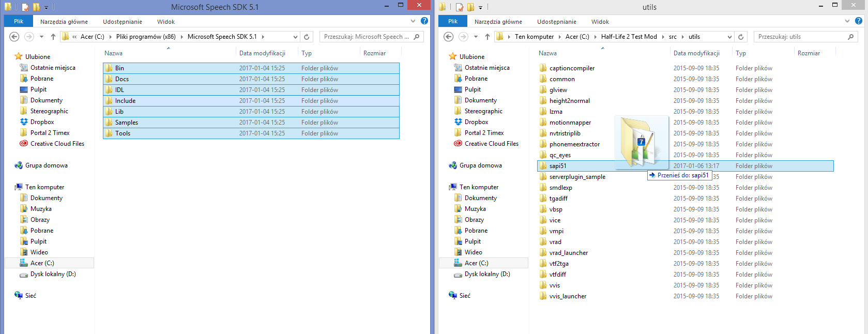Click Acer (C:) breadcrumb in left window

pyautogui.click(x=93, y=37)
